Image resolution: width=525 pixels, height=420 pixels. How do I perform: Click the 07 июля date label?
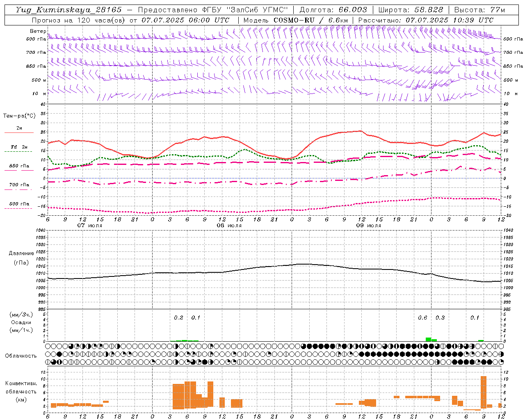click(90, 226)
